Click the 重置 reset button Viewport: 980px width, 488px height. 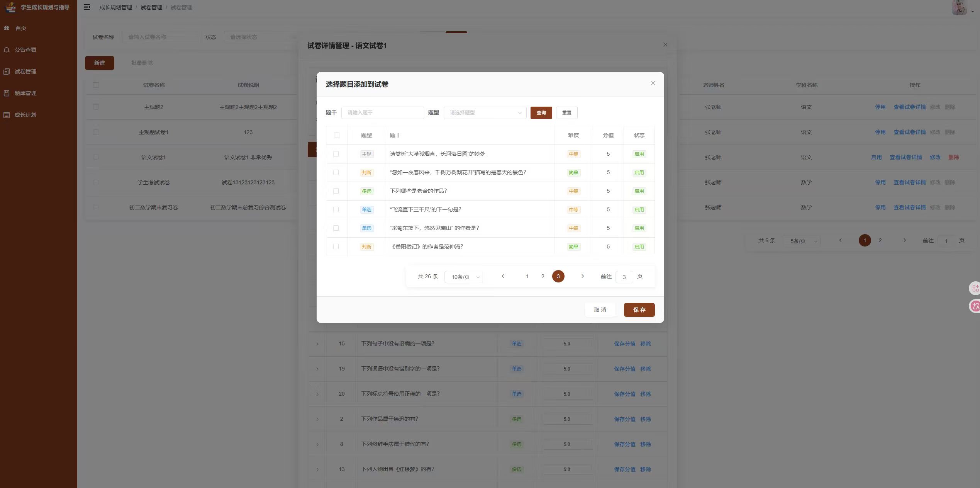(x=566, y=112)
